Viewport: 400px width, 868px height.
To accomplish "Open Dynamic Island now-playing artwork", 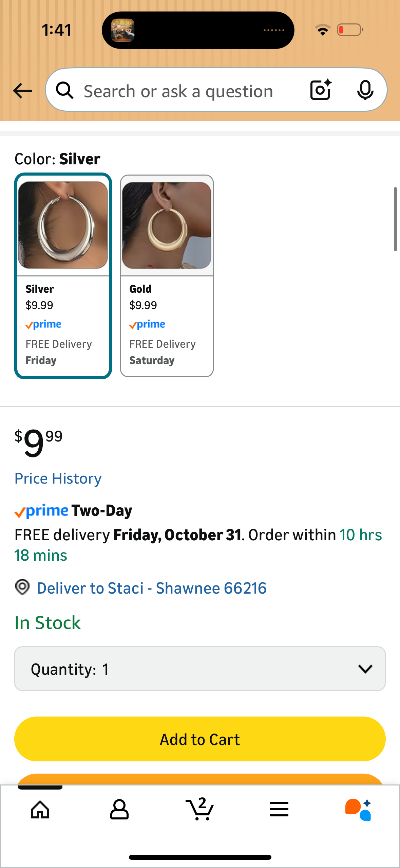I will pos(123,30).
